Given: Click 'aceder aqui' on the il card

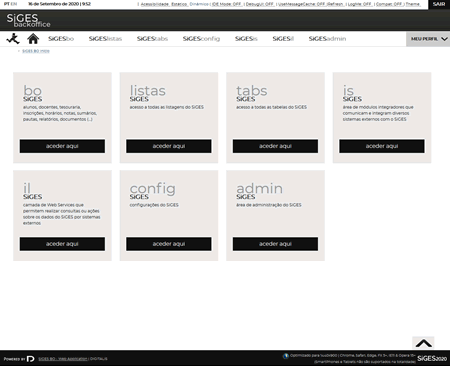Looking at the screenshot, I should point(62,244).
